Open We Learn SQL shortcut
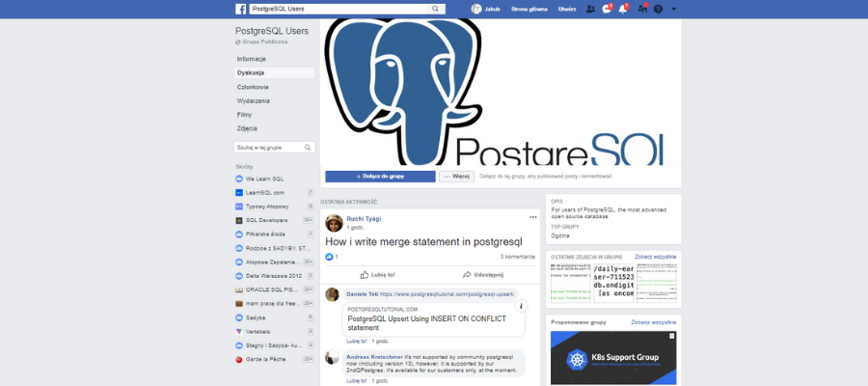Screen dimensions: 868x386 pyautogui.click(x=264, y=179)
